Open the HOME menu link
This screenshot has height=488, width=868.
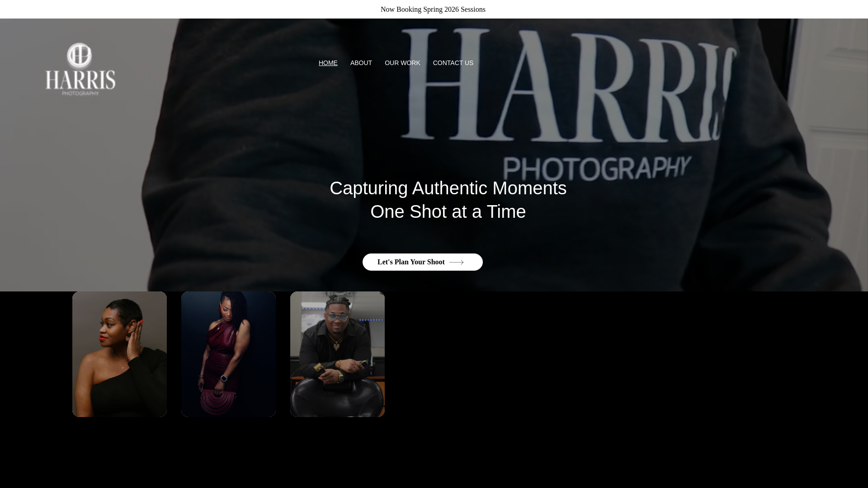coord(328,63)
